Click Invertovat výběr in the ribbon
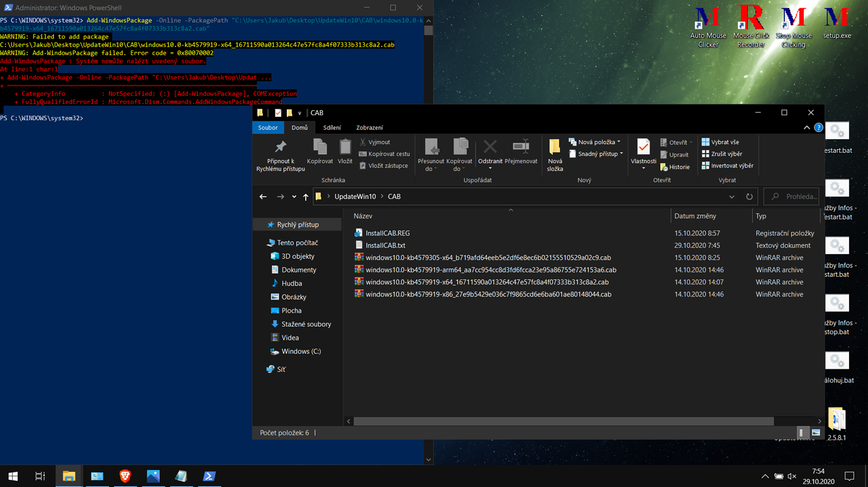The width and height of the screenshot is (868, 487). click(727, 165)
